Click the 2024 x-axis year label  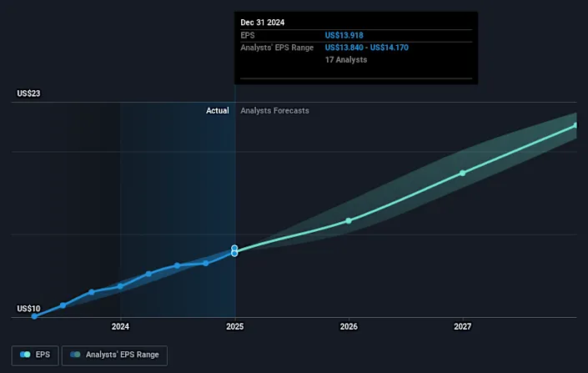(x=120, y=326)
